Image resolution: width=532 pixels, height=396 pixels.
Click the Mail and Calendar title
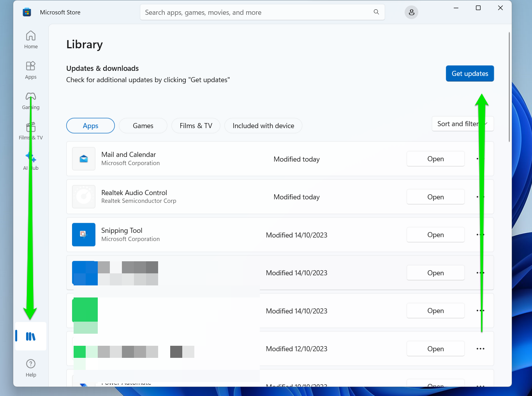tap(129, 155)
